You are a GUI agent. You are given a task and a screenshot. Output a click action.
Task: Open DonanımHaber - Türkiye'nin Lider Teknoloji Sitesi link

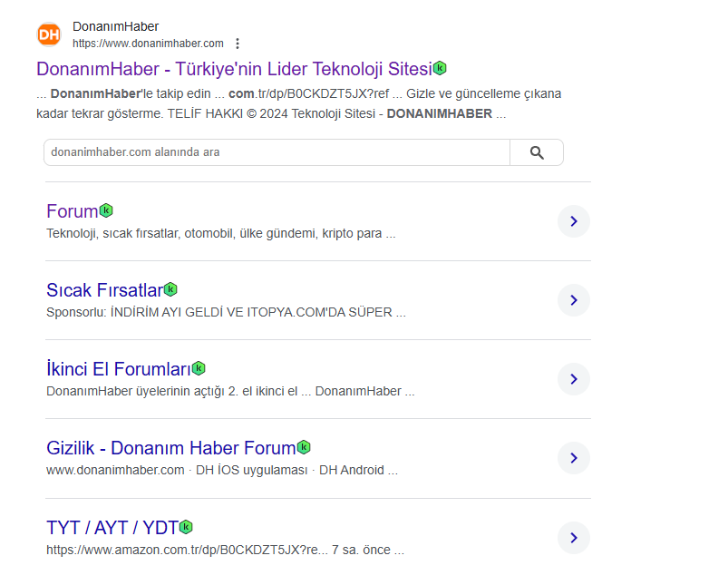(x=235, y=69)
